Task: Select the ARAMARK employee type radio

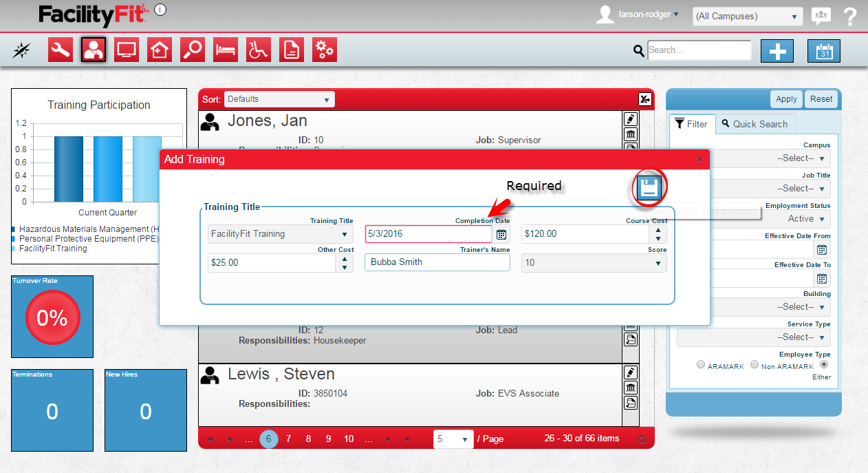Action: click(701, 364)
